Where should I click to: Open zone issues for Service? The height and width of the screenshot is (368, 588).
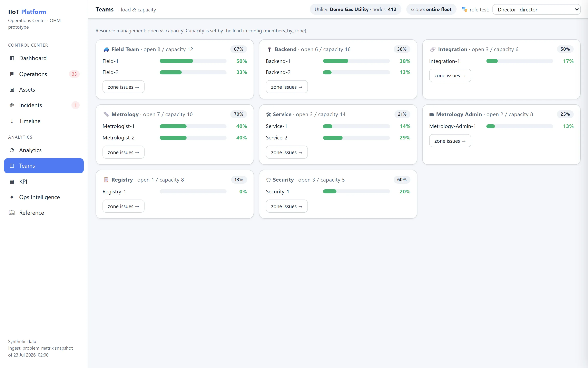point(287,152)
